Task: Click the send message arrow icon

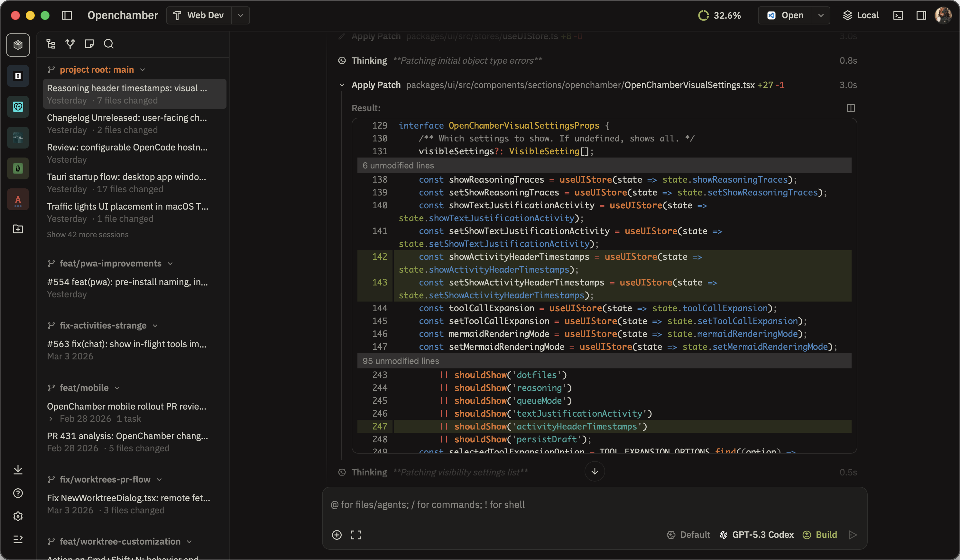Action: pos(853,535)
